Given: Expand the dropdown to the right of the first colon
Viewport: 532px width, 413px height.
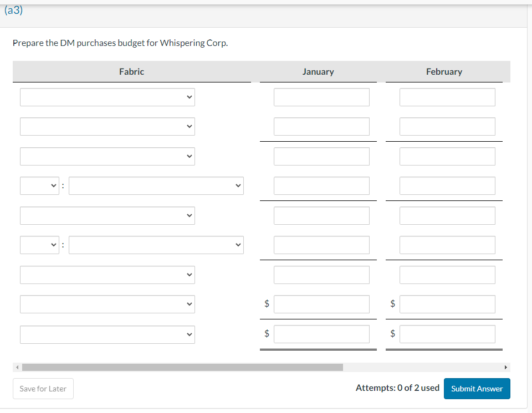Looking at the screenshot, I should tap(156, 185).
